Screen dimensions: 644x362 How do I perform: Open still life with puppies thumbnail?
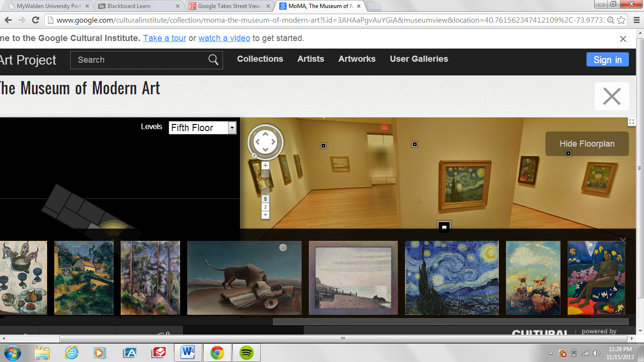click(x=24, y=278)
